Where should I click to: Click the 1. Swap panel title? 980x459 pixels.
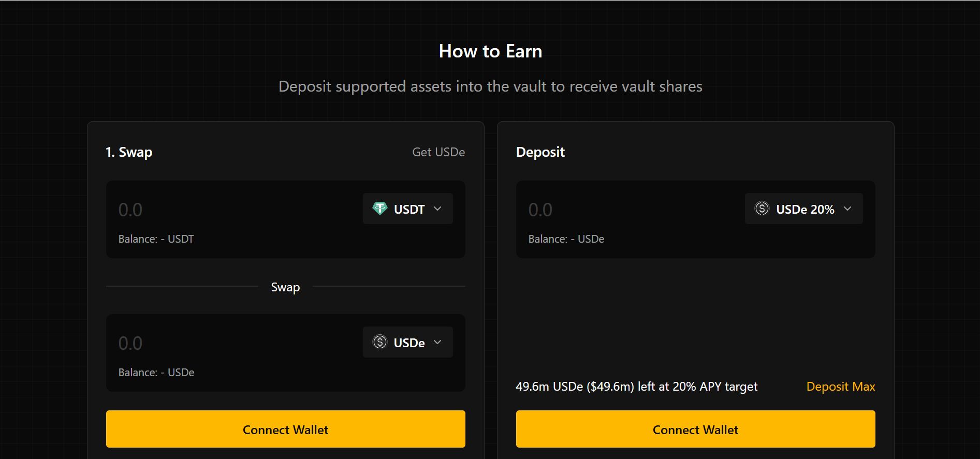(129, 152)
